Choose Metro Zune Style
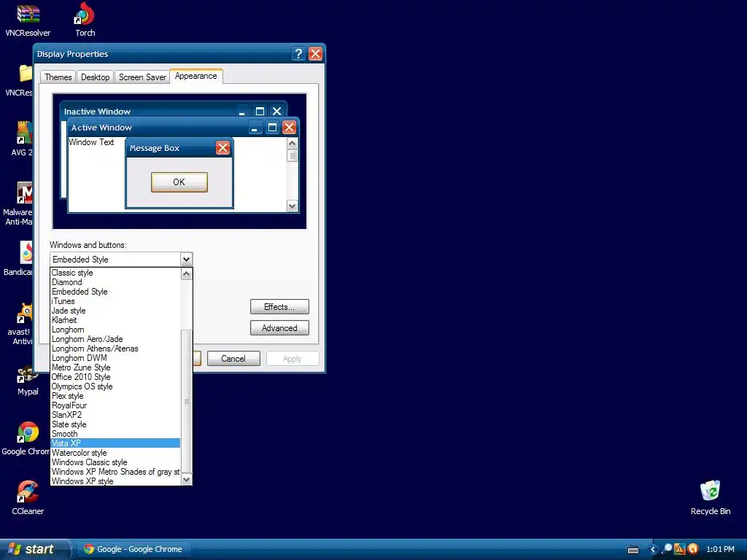Screen dimensions: 747x560 pos(115,367)
